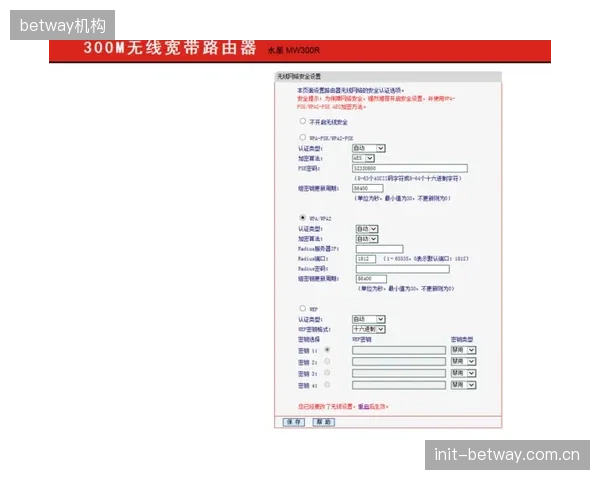The width and height of the screenshot is (600, 480).
Task: Open the AES 加密算法 dropdown
Action: click(x=363, y=158)
